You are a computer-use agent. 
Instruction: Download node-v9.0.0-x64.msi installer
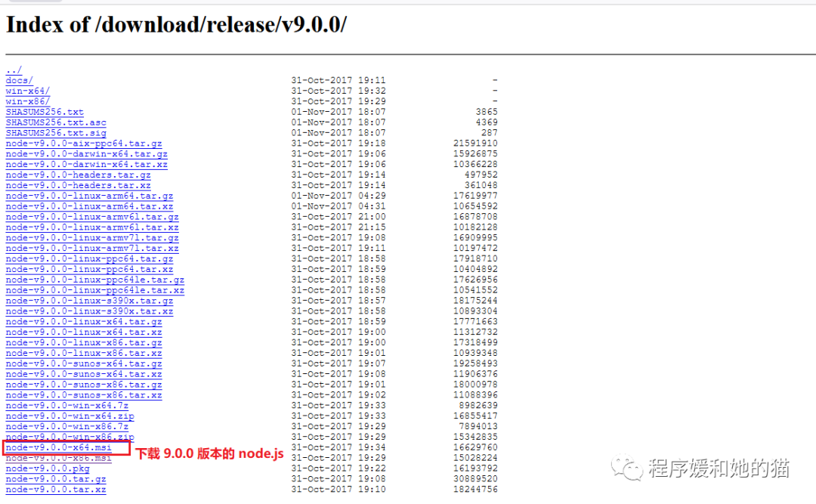59,447
